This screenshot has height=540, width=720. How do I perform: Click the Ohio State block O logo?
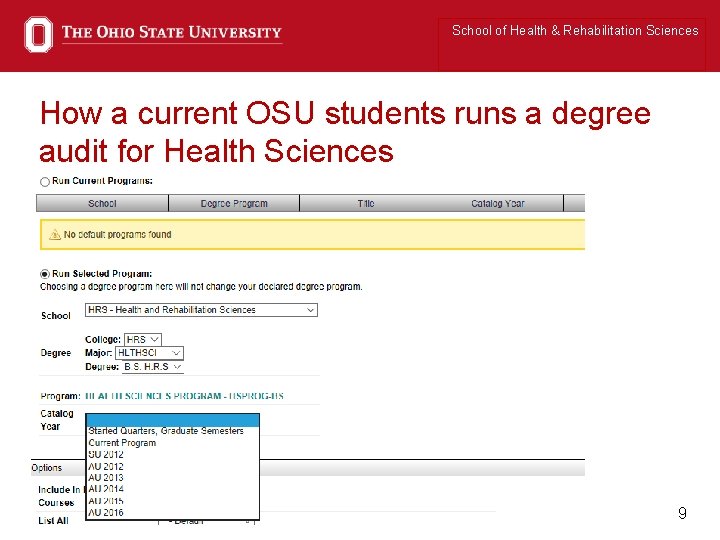click(x=38, y=34)
